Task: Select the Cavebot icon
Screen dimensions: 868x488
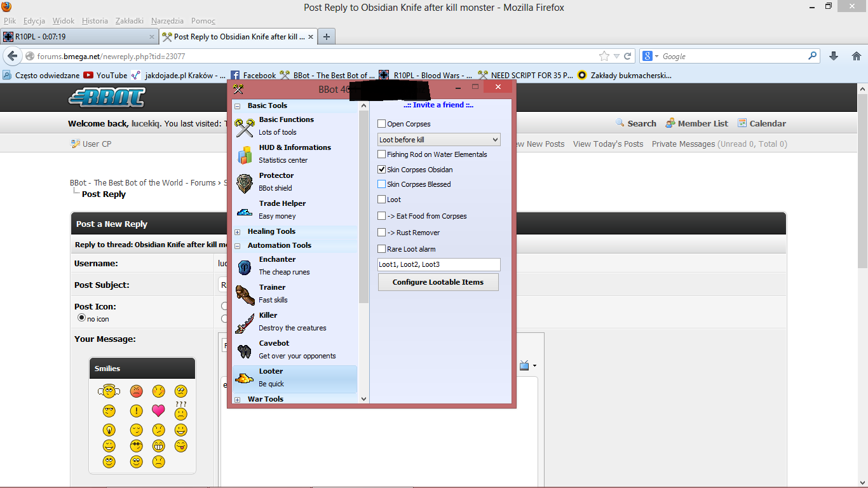Action: click(245, 351)
